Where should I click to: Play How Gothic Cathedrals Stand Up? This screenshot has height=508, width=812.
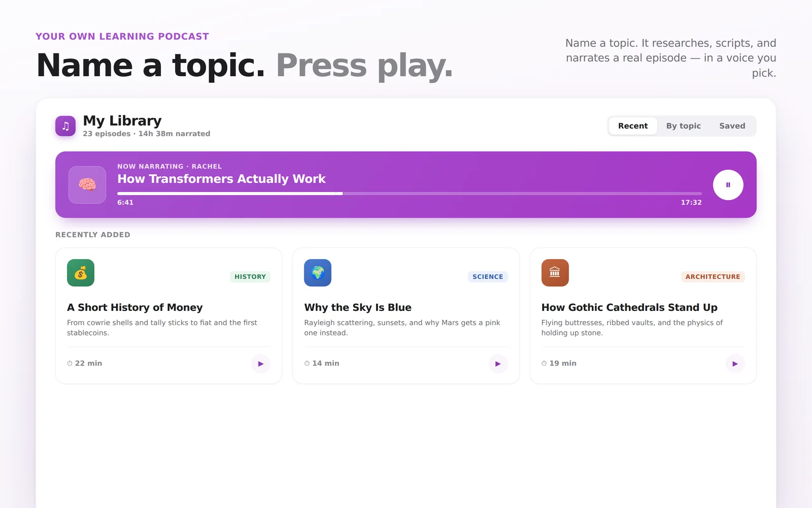(735, 364)
